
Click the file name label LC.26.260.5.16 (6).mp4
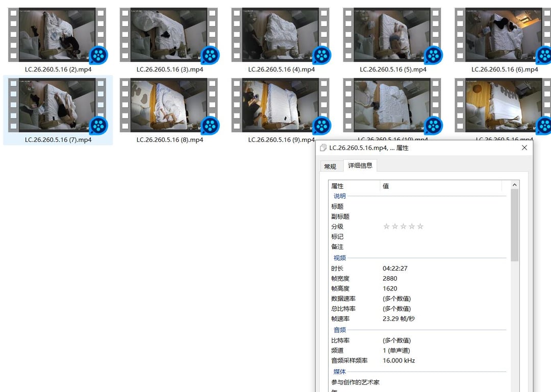click(x=505, y=69)
